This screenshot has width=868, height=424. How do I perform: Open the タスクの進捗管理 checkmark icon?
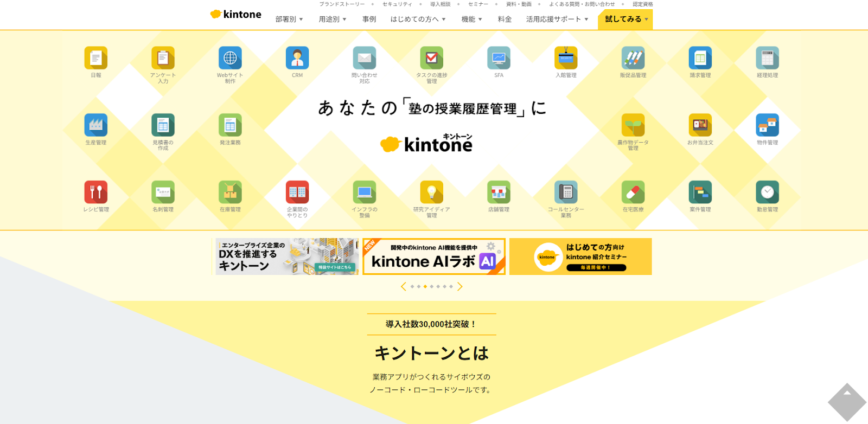432,58
